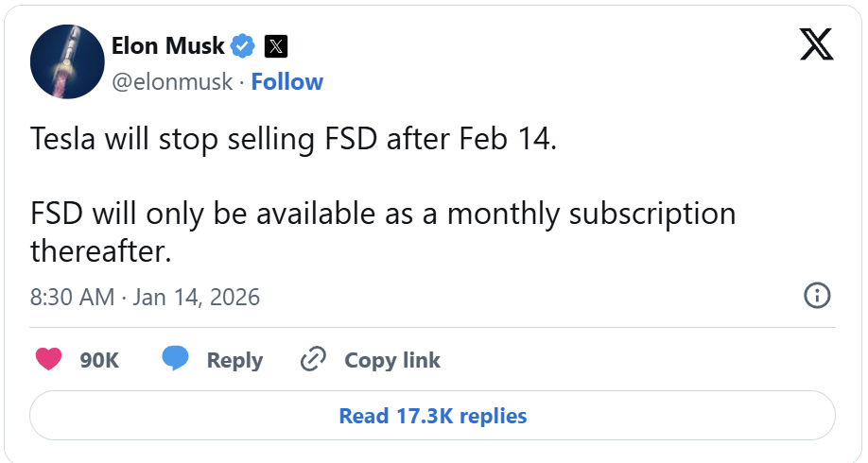This screenshot has width=868, height=463.
Task: Click the Copy link text label
Action: pos(392,360)
